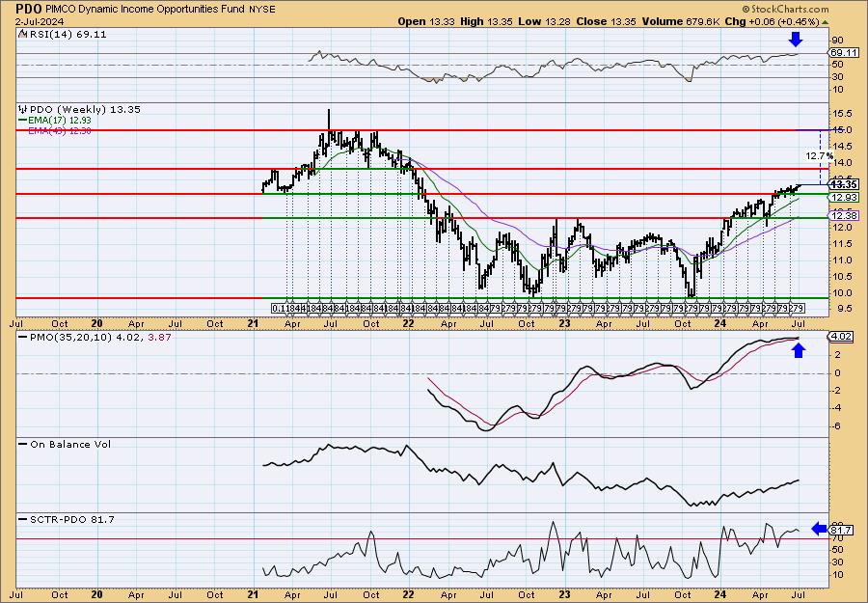868x603 pixels.
Task: Click the green up-triangle change indicator
Action: point(825,22)
